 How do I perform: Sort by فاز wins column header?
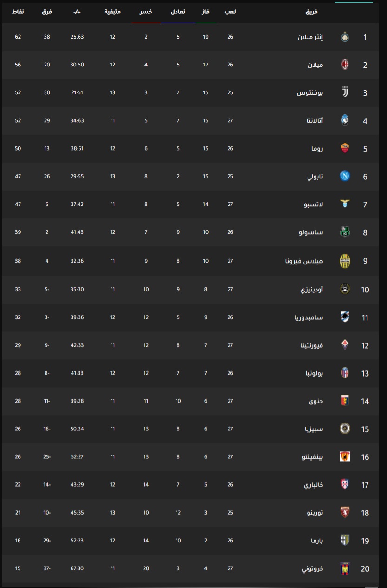(x=205, y=11)
